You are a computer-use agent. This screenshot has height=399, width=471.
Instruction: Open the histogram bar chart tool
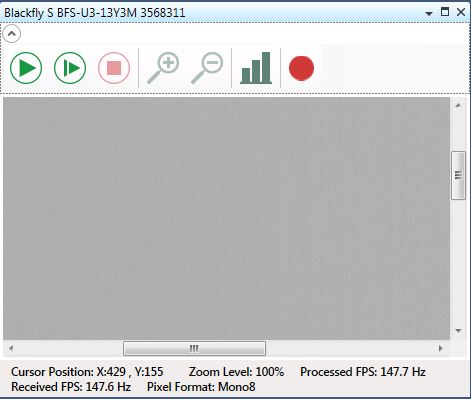[x=256, y=68]
